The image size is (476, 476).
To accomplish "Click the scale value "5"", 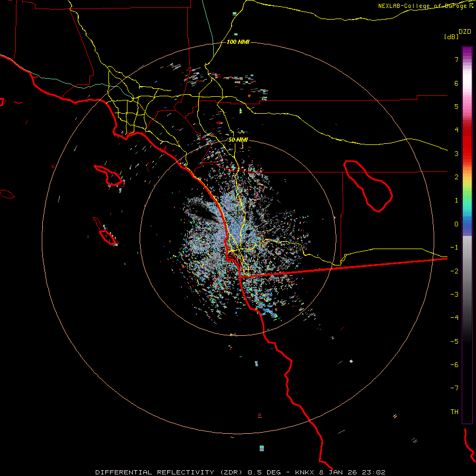I will click(x=456, y=106).
